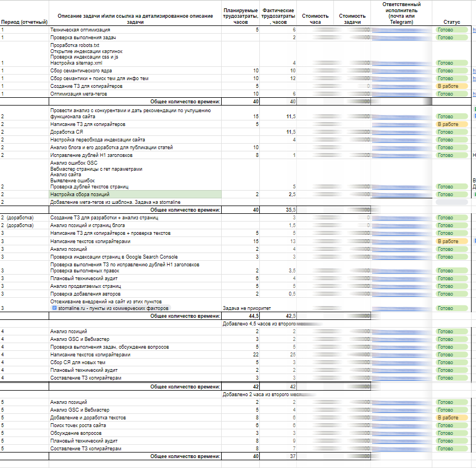Open status chip for Сбор СЯ для новых тем
The width and height of the screenshot is (476, 468).
coord(452,362)
